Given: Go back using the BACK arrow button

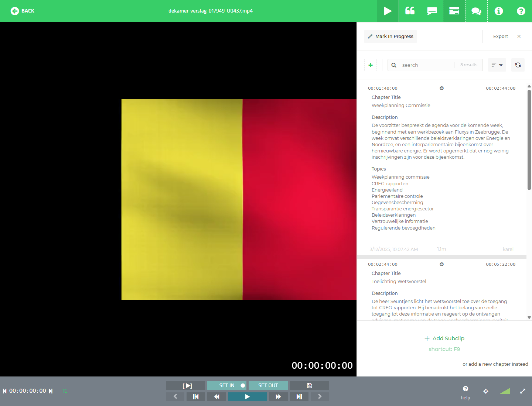Looking at the screenshot, I should tap(23, 11).
